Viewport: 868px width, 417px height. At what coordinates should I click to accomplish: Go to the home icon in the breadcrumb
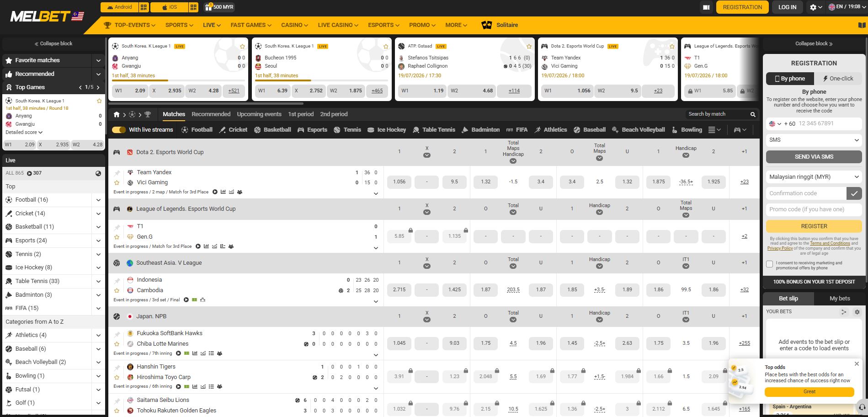(x=117, y=114)
